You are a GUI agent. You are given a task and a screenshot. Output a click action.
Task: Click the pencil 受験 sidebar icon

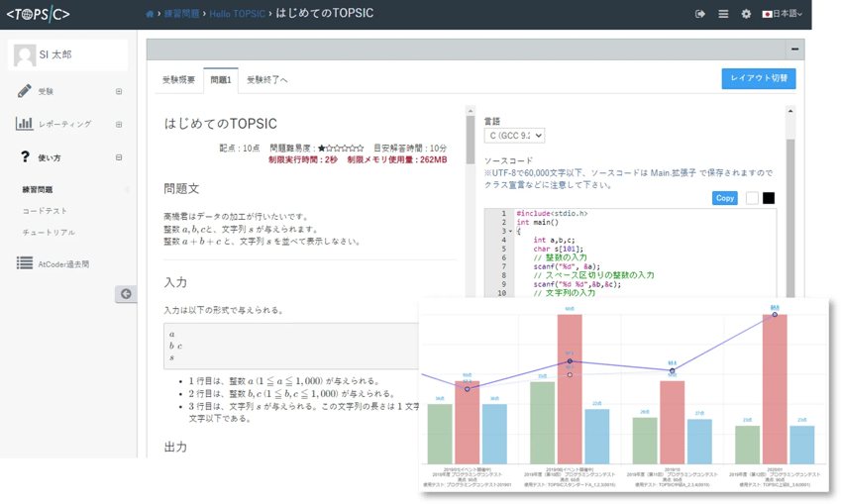(25, 91)
